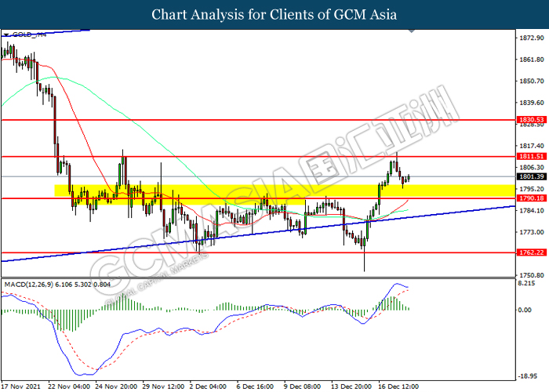Click the -18.95 MACD scale value

point(527,376)
